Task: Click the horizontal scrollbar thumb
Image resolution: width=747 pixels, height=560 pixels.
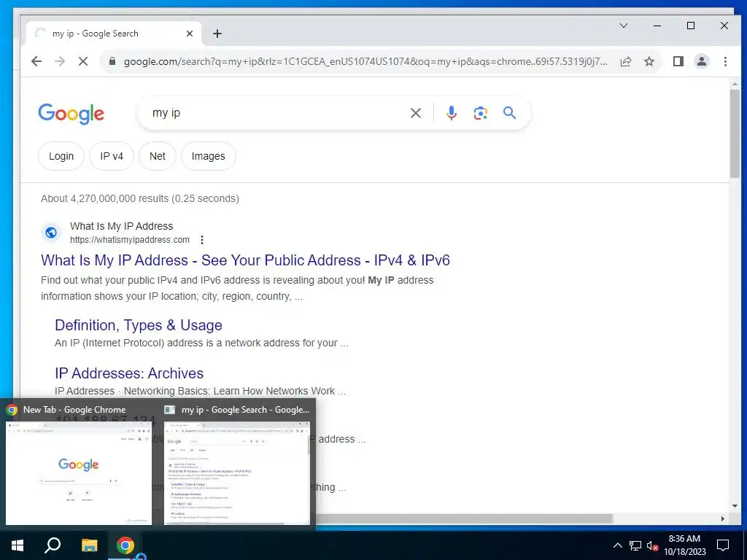Action: [463, 518]
